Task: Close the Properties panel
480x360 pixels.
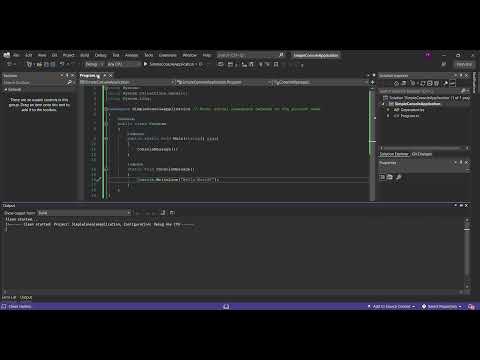Action: pos(466,163)
